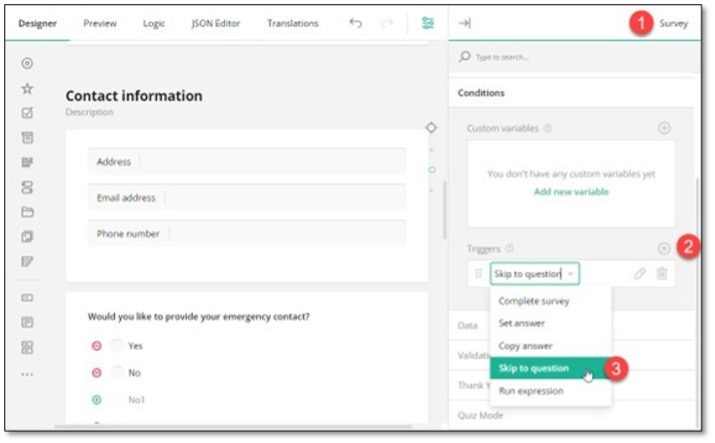Delete the trigger with trash icon
This screenshot has width=715, height=443.
(661, 273)
